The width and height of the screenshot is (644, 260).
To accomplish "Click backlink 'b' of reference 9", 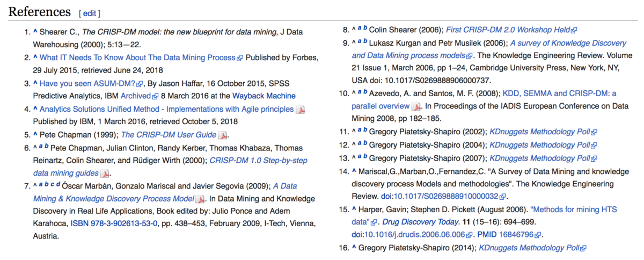I will click(366, 40).
